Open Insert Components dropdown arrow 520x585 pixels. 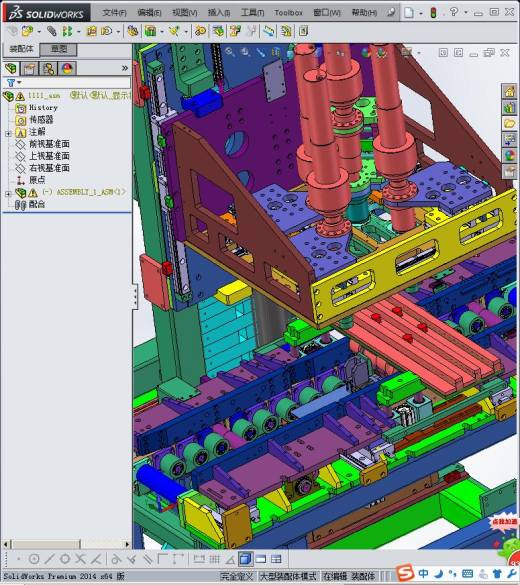click(x=39, y=32)
